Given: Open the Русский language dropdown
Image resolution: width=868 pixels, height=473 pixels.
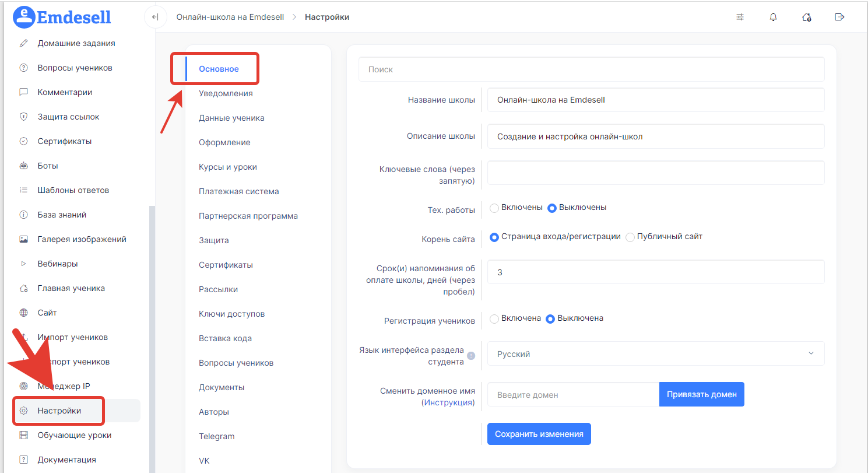Looking at the screenshot, I should [x=656, y=353].
